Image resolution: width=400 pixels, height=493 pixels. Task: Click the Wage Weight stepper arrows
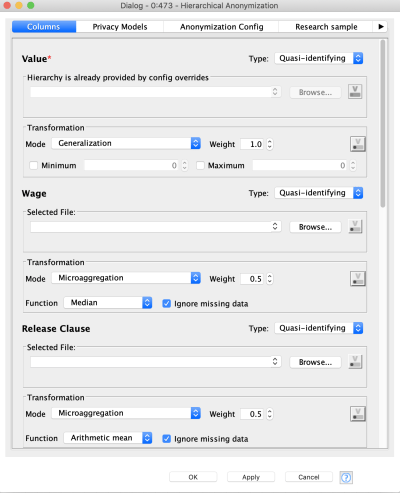270,279
